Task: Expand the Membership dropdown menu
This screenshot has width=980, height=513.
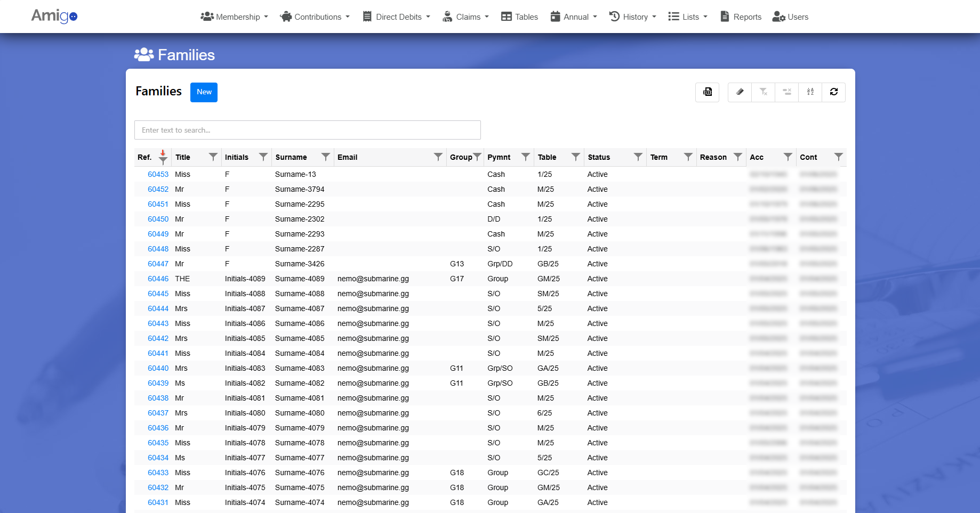Action: point(234,17)
